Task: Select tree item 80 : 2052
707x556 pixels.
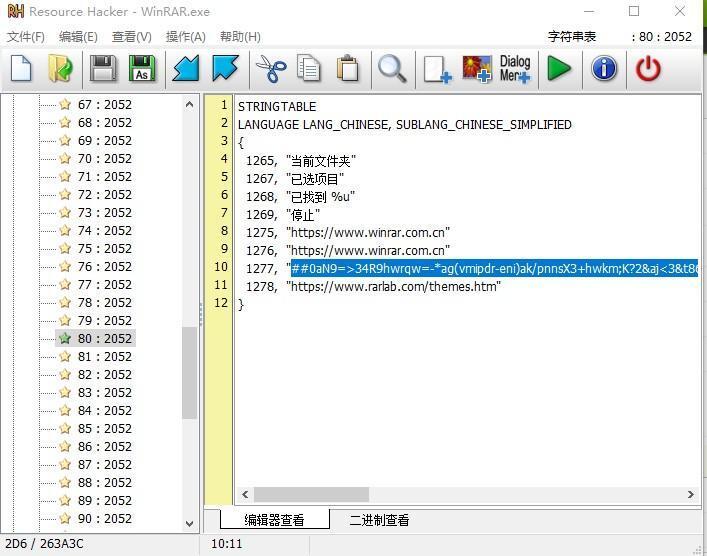Action: tap(104, 338)
